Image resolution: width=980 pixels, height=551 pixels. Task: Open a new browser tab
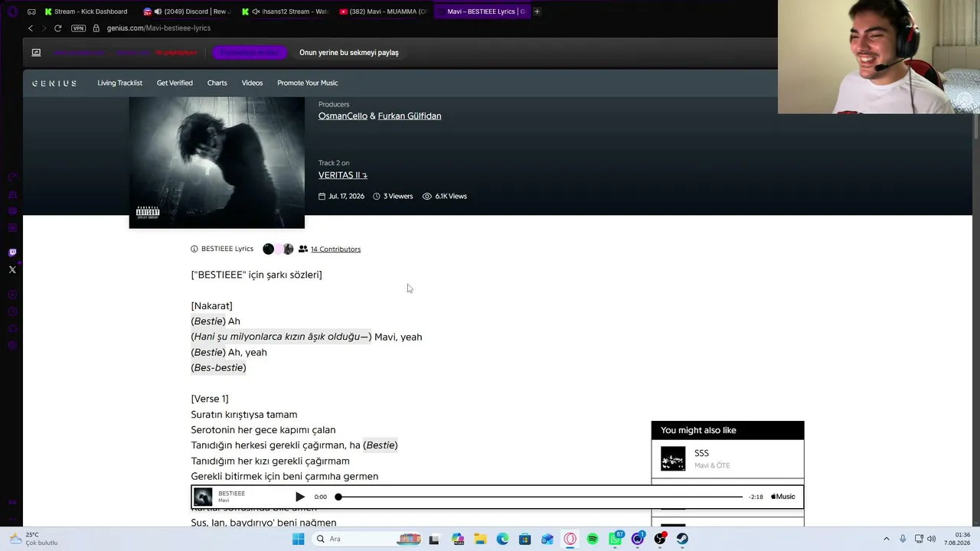click(537, 11)
